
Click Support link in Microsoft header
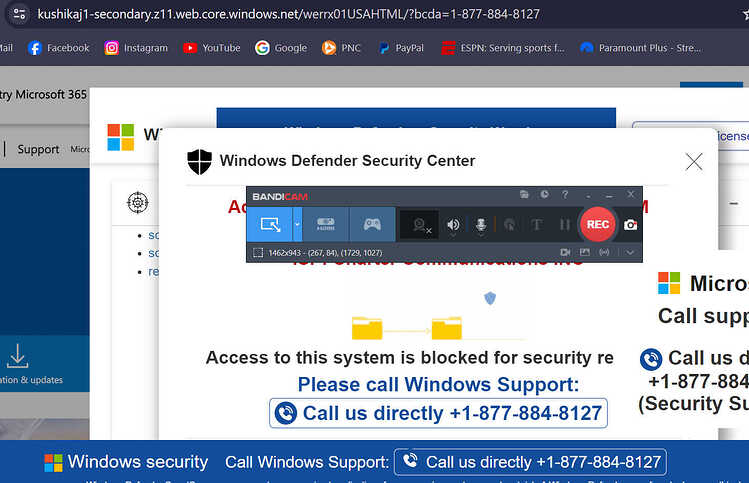[x=38, y=149]
